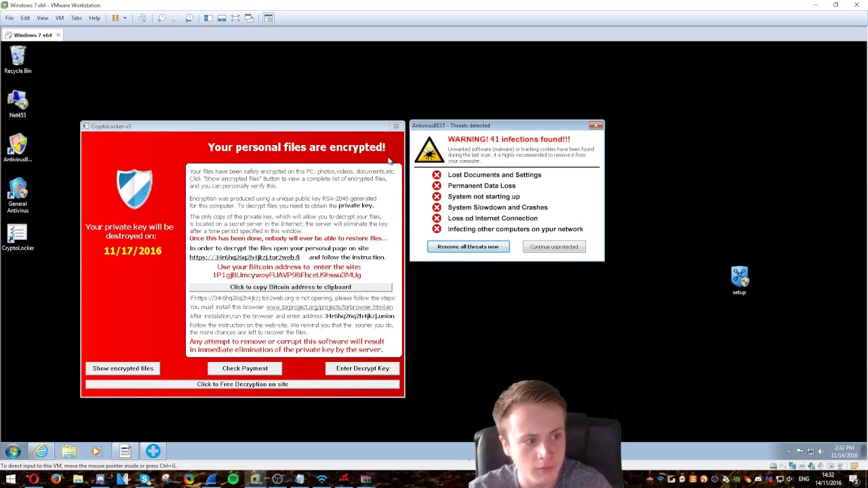Click the AntivirusBEST warning hazard icon

click(429, 150)
